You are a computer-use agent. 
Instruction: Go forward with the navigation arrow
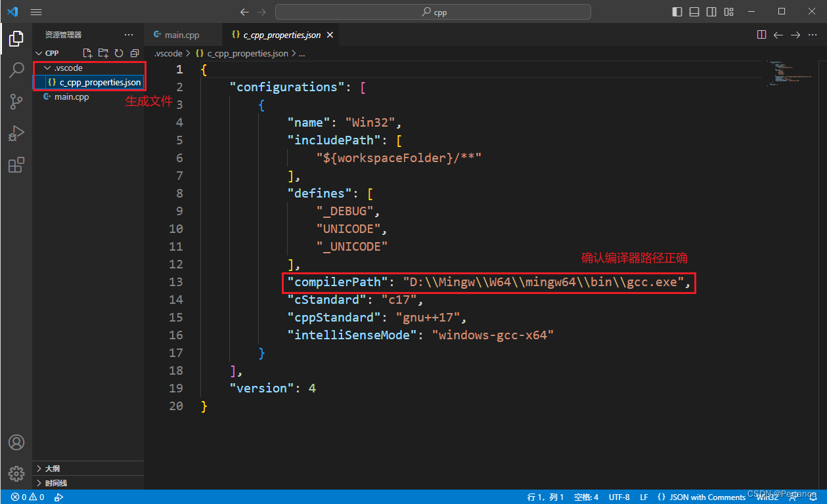(x=261, y=12)
